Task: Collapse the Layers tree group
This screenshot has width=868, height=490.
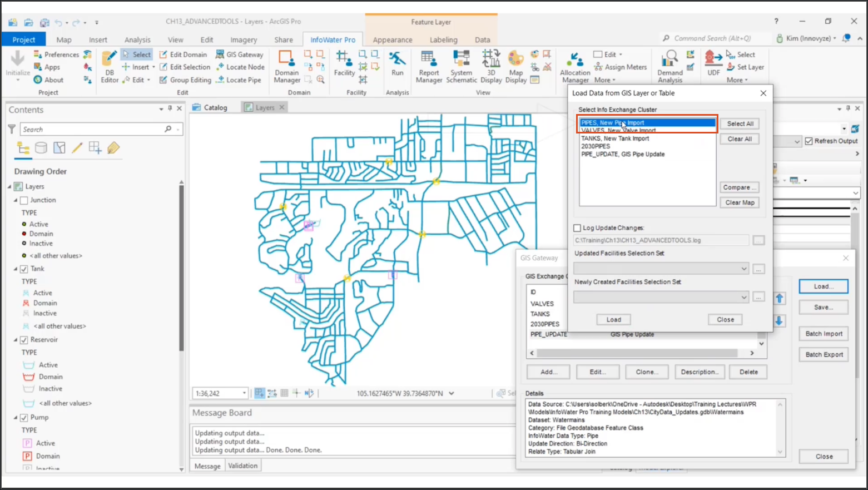Action: 9,187
